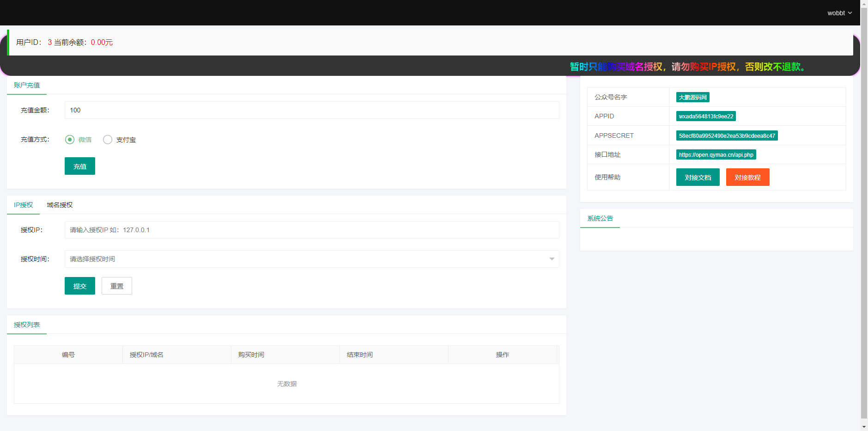Open the wobbt user dropdown menu
The width and height of the screenshot is (868, 431).
(839, 13)
